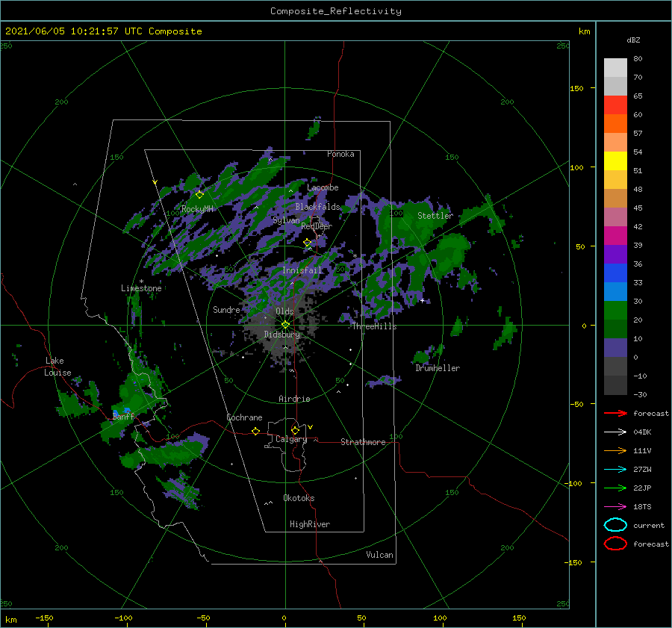Viewport: 672px width, 628px height.
Task: Select the yellow diamond marker near RockyMH
Action: coord(199,195)
